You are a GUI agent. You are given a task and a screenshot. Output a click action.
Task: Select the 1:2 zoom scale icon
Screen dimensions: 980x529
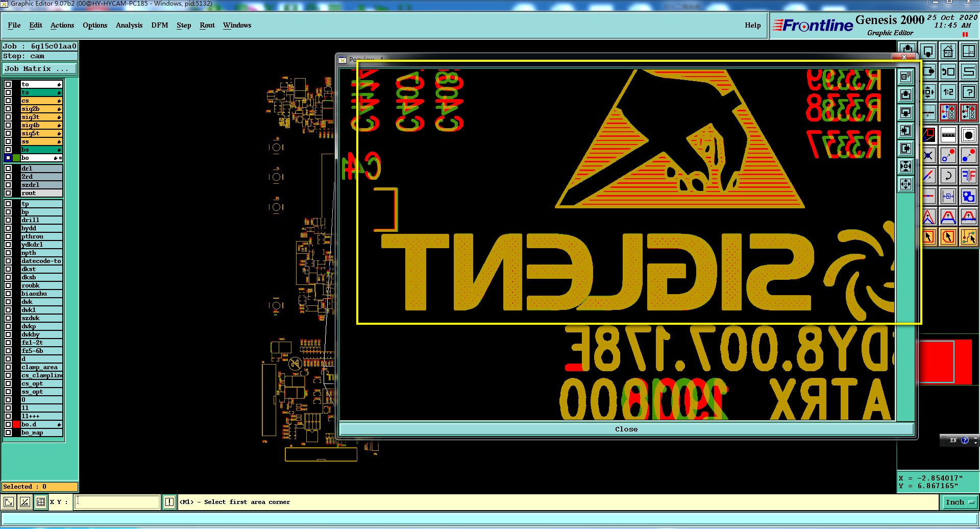(x=948, y=92)
